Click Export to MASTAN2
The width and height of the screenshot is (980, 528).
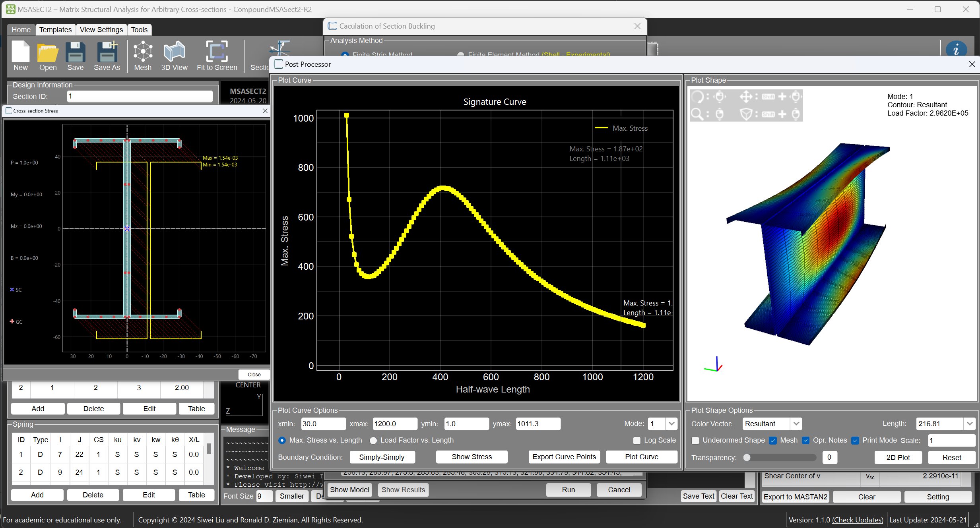[796, 497]
